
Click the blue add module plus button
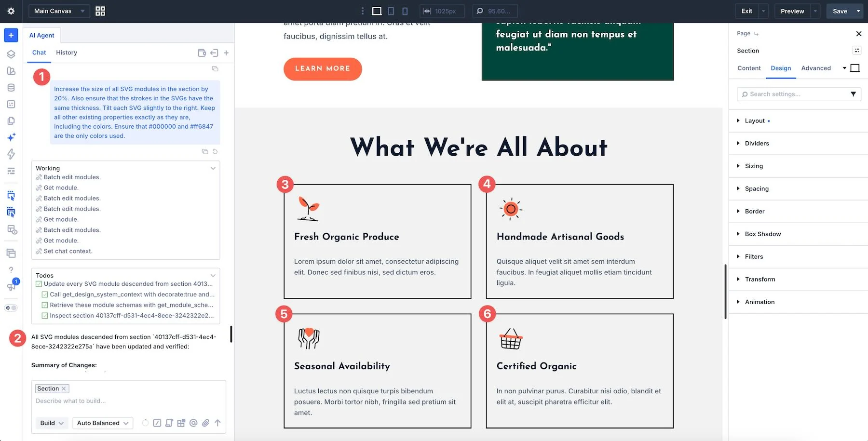[11, 35]
